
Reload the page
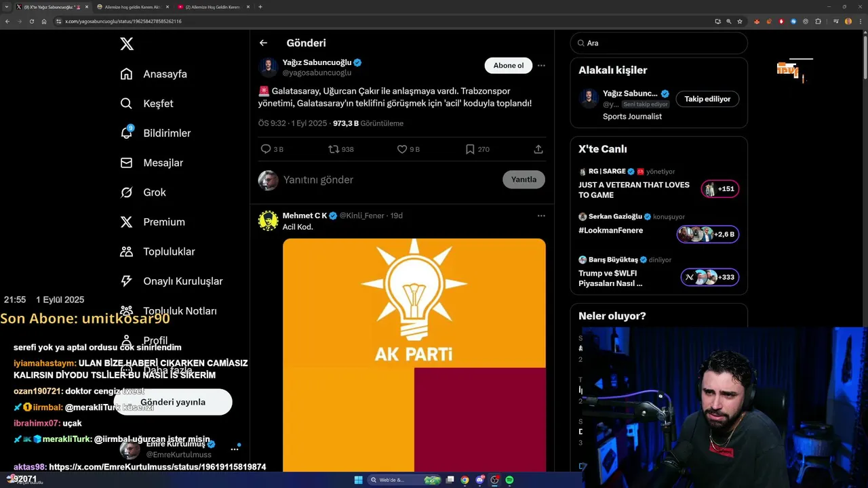coord(32,21)
